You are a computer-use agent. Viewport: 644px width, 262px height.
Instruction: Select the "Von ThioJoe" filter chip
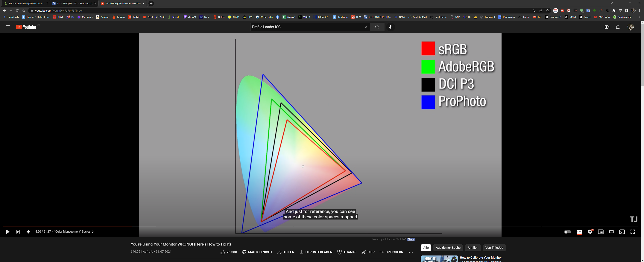click(494, 248)
